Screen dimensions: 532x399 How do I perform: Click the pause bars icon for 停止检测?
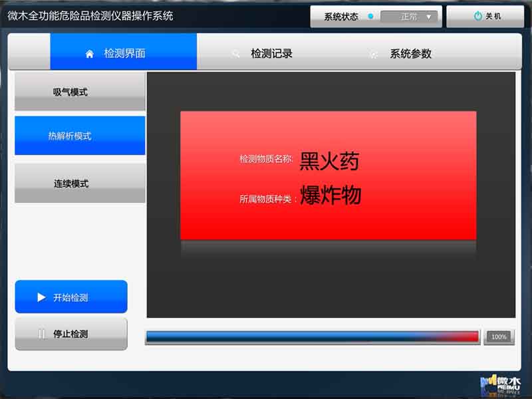41,334
